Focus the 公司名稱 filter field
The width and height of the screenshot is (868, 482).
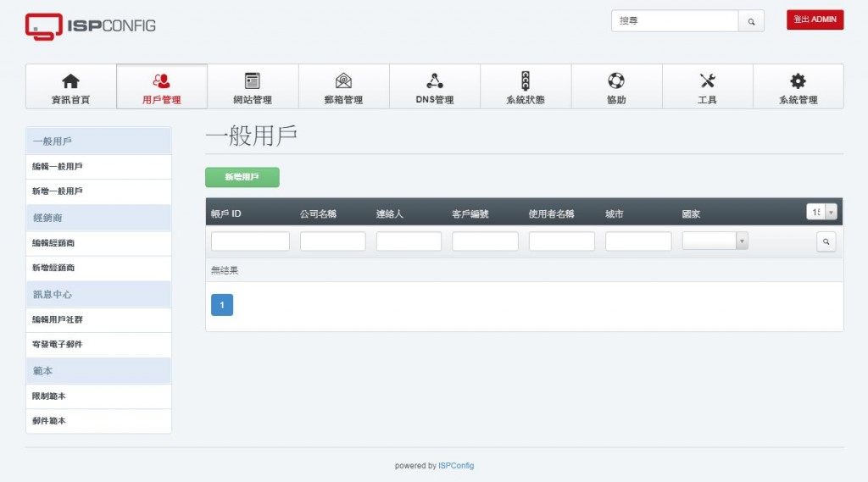pos(332,241)
